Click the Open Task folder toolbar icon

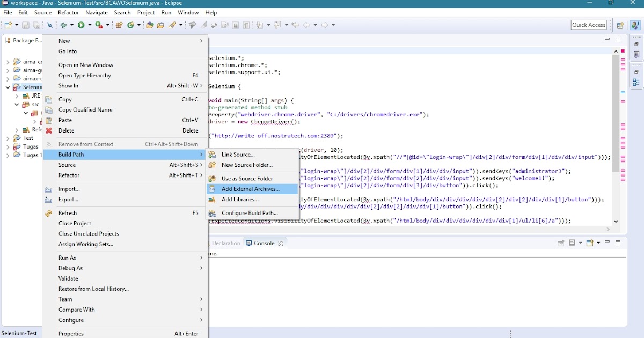[x=160, y=25]
